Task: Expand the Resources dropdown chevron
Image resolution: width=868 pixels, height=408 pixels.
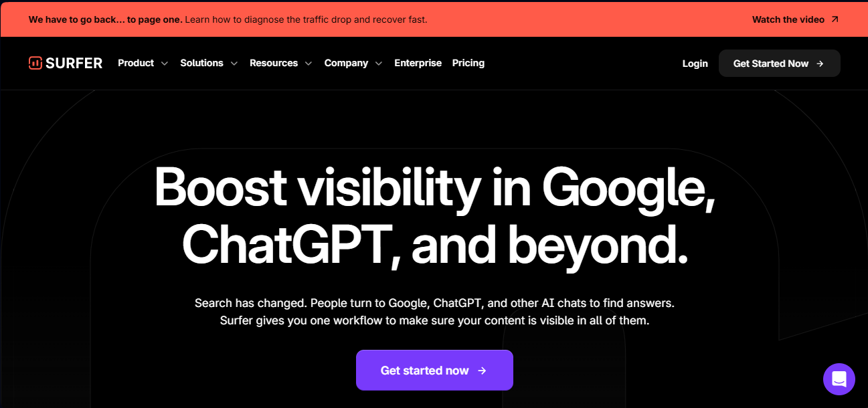Action: [308, 64]
